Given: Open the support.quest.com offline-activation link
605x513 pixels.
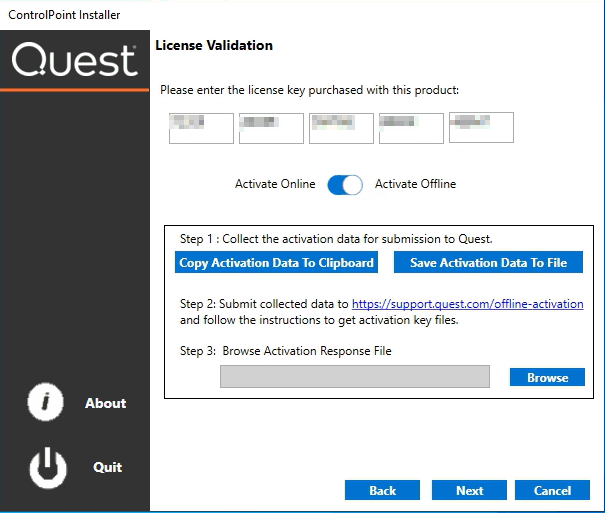Looking at the screenshot, I should click(467, 303).
